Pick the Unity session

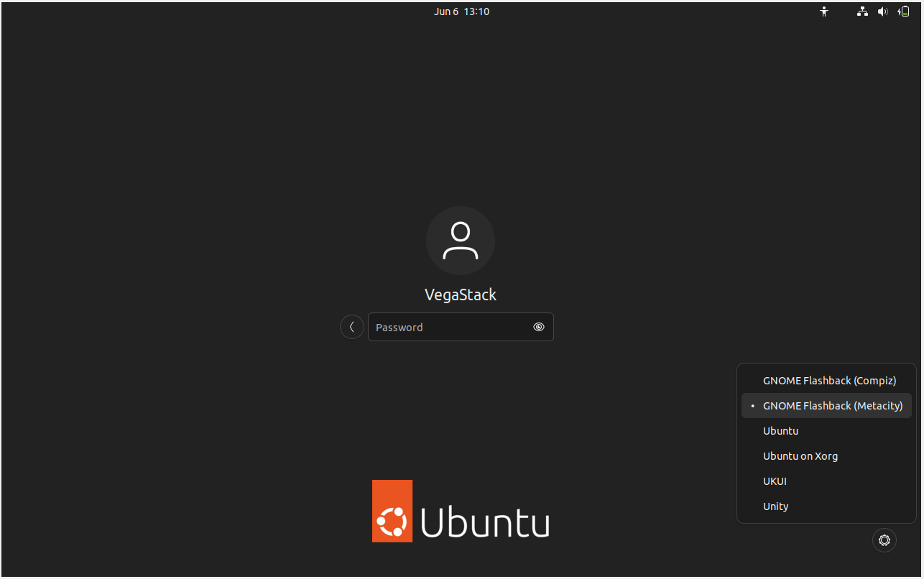pos(826,506)
